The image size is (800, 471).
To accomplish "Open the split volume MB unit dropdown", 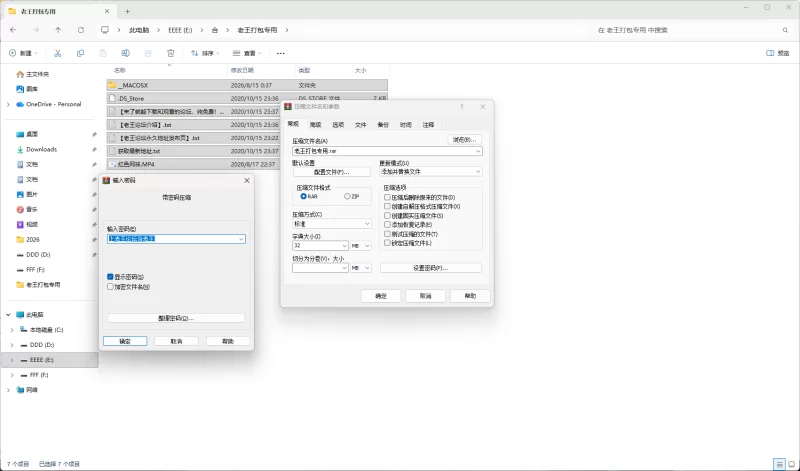I will [x=366, y=268].
